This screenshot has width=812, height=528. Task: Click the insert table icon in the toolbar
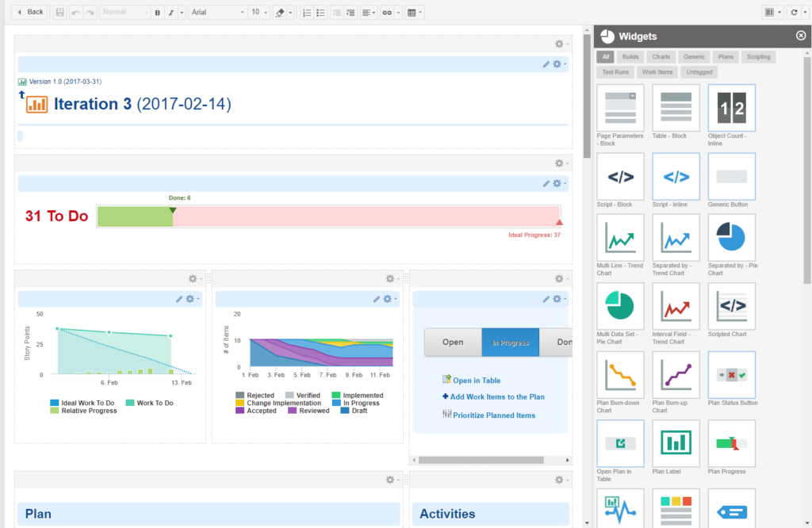[412, 12]
